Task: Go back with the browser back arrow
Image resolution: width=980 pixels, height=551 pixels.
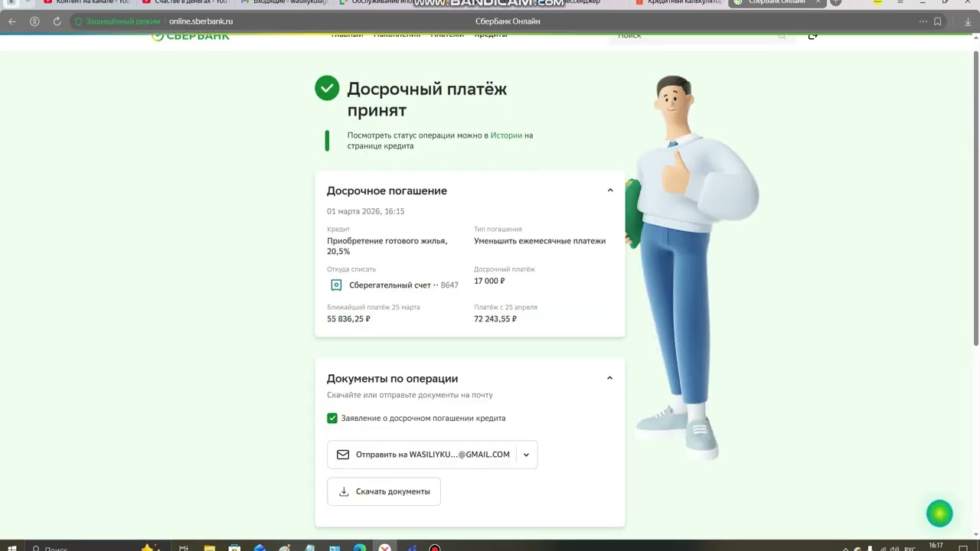Action: (x=11, y=21)
